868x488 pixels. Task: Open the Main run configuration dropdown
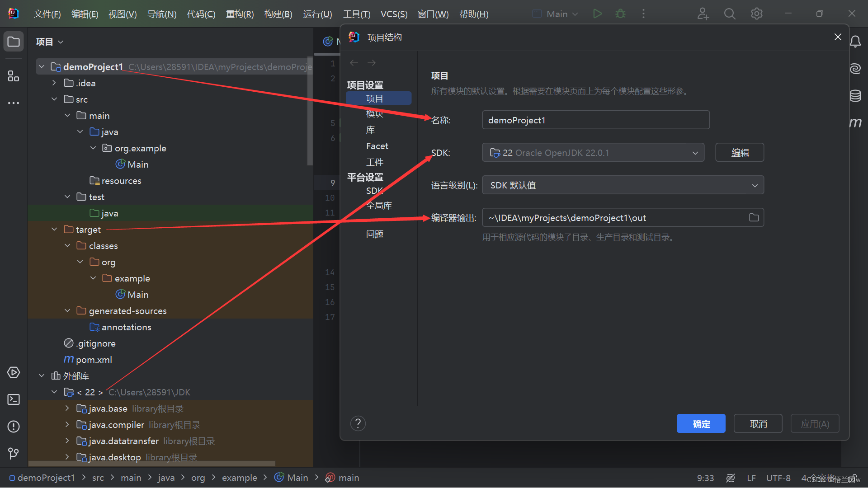tap(556, 14)
